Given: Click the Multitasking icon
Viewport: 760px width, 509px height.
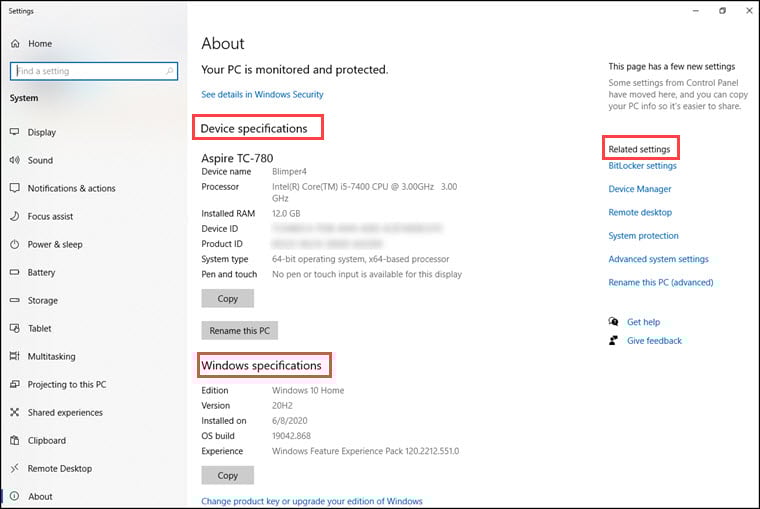Looking at the screenshot, I should (x=15, y=356).
